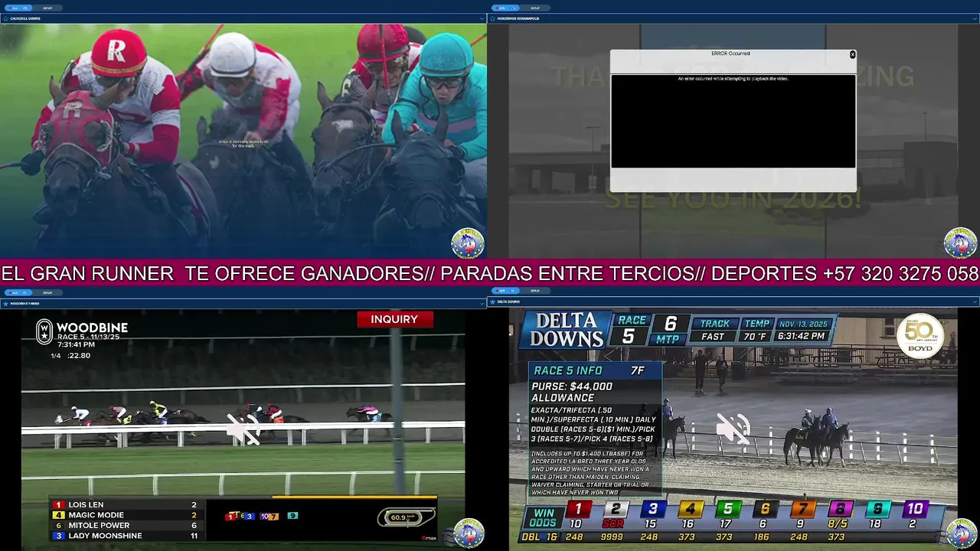Click the Churchill Downs race video
Image resolution: width=980 pixels, height=551 pixels.
[x=243, y=141]
